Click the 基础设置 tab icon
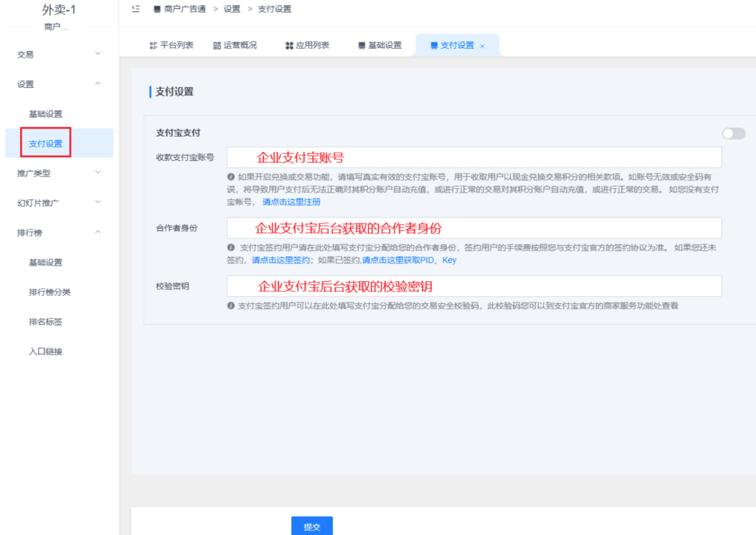The width and height of the screenshot is (756, 535). click(x=361, y=46)
